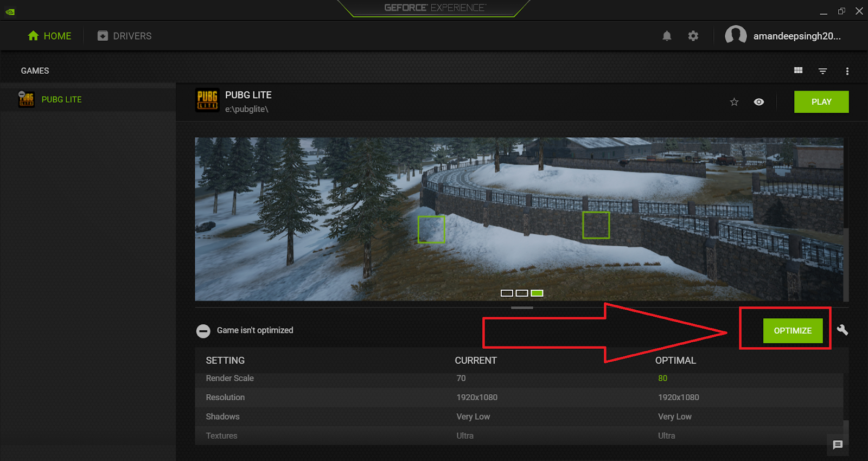Click the settings panel collapse handle

(x=522, y=308)
